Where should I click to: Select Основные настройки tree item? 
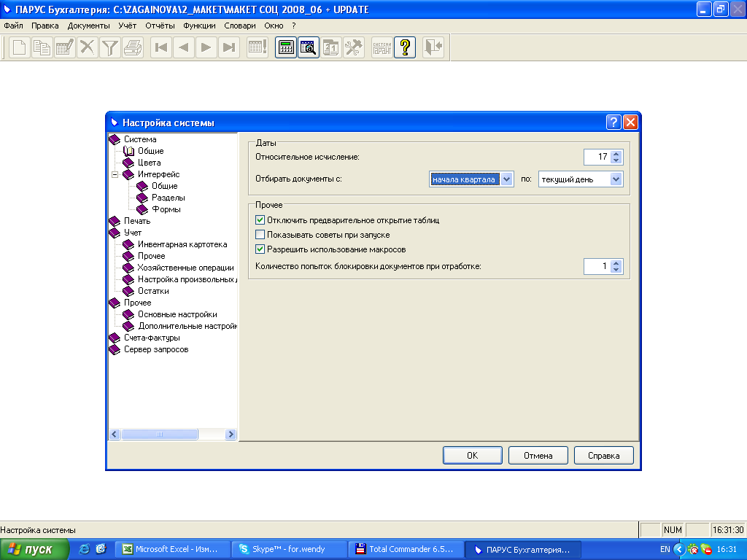[177, 314]
